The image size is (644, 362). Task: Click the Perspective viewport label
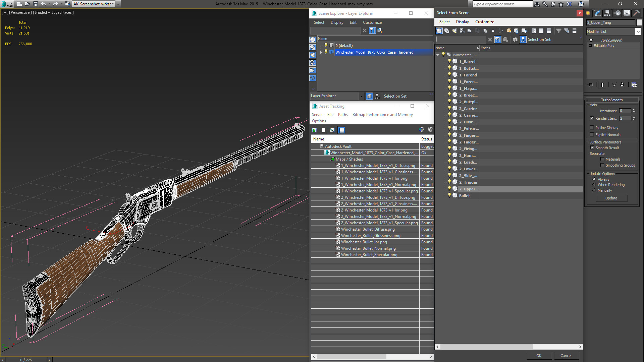[20, 12]
